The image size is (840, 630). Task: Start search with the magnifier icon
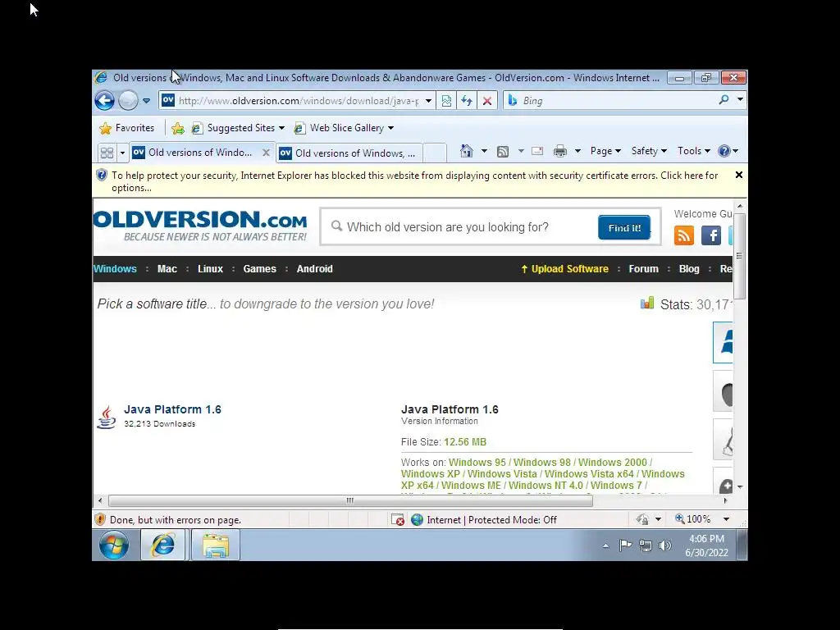[x=724, y=99]
